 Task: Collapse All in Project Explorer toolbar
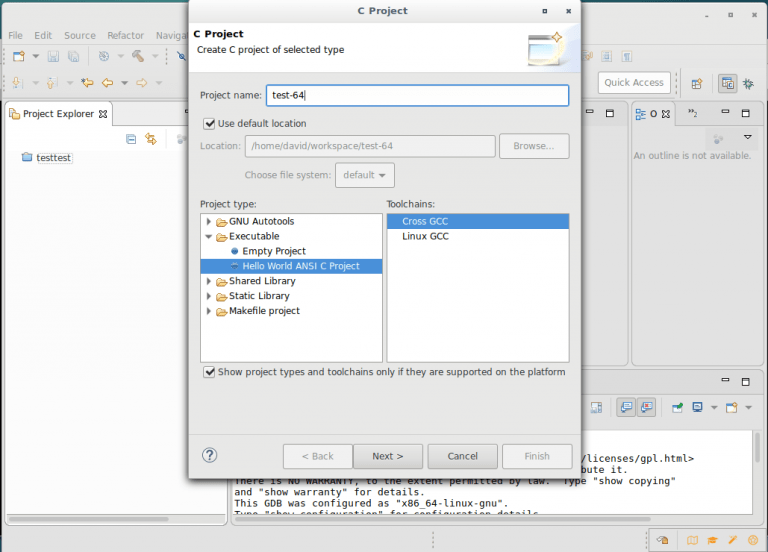click(131, 139)
